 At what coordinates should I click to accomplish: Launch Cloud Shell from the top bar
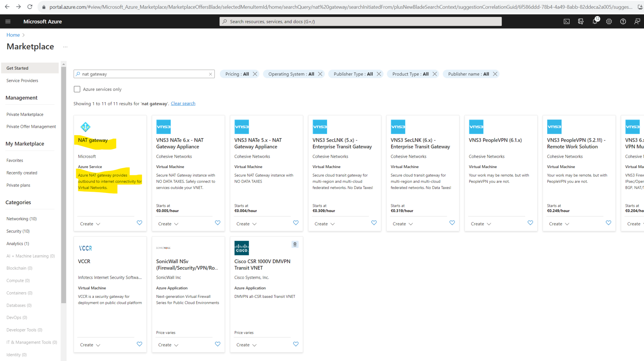(x=567, y=21)
